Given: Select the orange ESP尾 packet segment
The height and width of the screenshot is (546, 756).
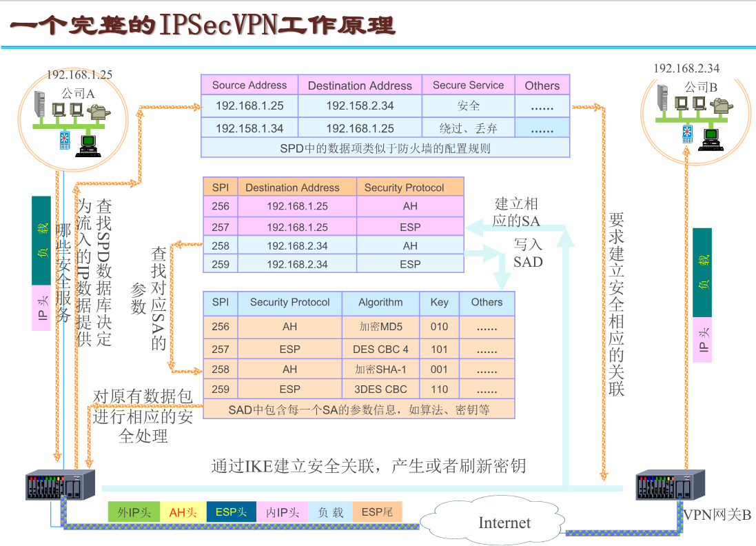Looking at the screenshot, I should pyautogui.click(x=377, y=512).
